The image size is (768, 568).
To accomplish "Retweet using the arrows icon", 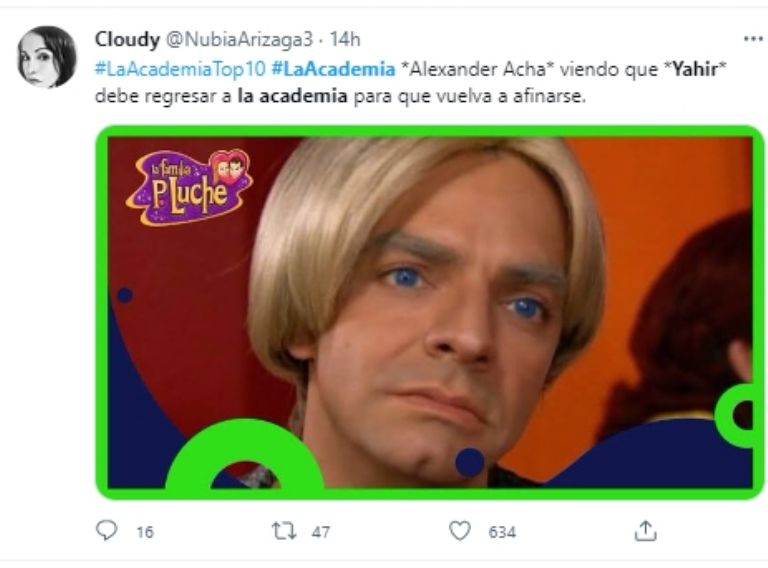I will (284, 531).
